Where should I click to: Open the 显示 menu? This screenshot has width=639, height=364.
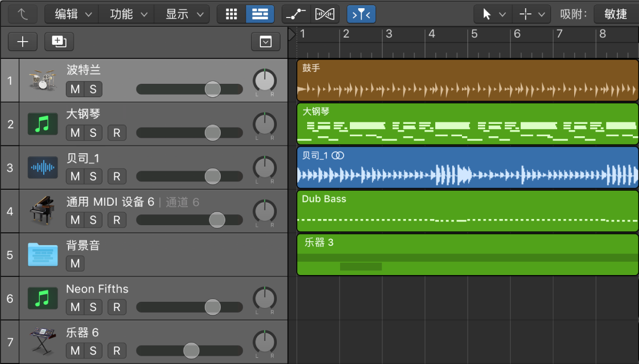pyautogui.click(x=181, y=14)
